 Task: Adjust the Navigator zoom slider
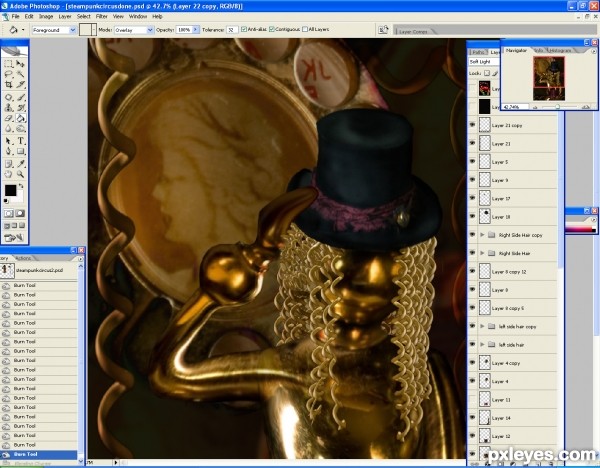(x=558, y=107)
